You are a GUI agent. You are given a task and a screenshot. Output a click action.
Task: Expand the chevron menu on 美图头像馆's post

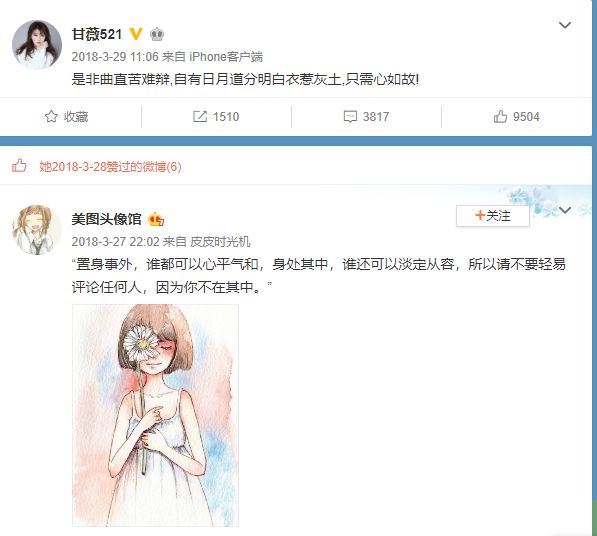tap(565, 210)
